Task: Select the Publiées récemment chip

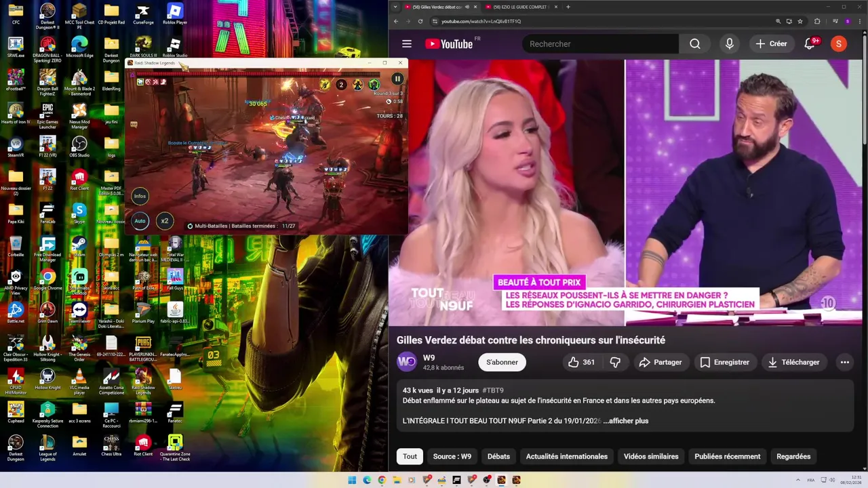Action: 727,456
